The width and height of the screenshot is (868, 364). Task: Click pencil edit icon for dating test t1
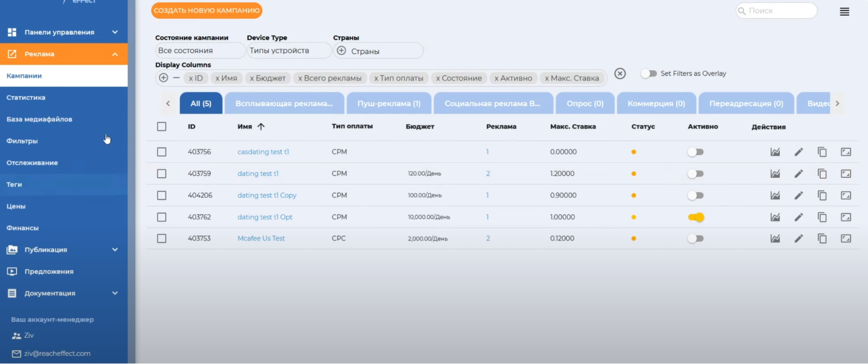[799, 174]
